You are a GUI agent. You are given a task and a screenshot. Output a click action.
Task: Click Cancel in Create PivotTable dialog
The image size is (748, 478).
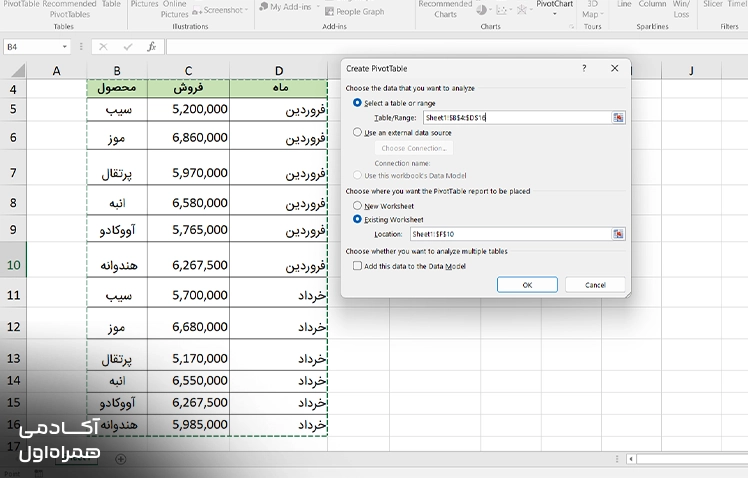pyautogui.click(x=595, y=285)
